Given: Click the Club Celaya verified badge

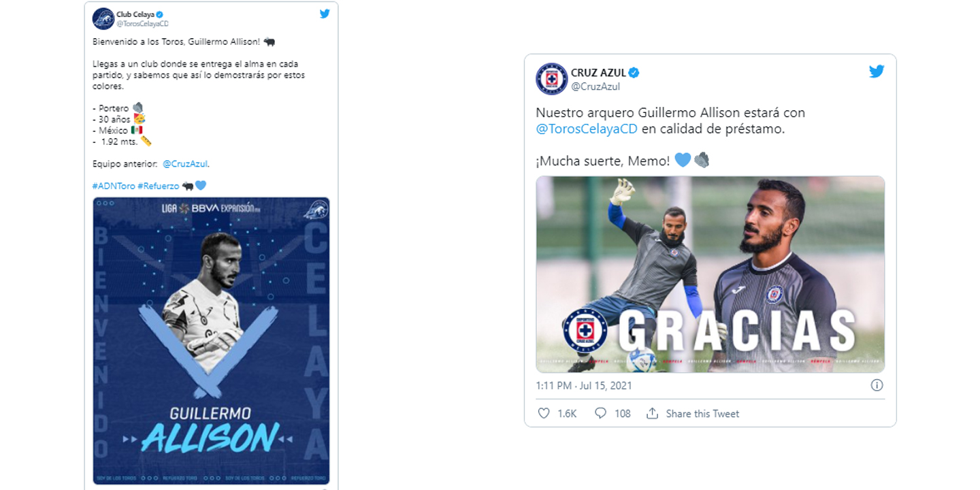Looking at the screenshot, I should click(159, 14).
